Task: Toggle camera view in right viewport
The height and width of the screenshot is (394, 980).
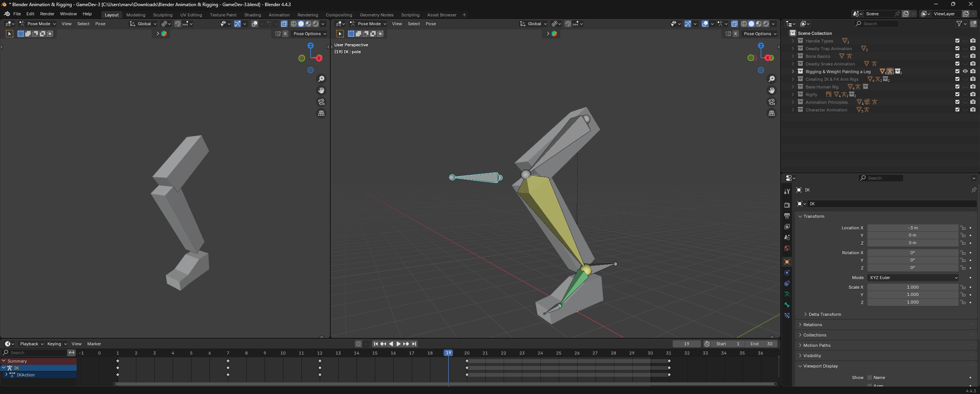Action: [x=771, y=102]
